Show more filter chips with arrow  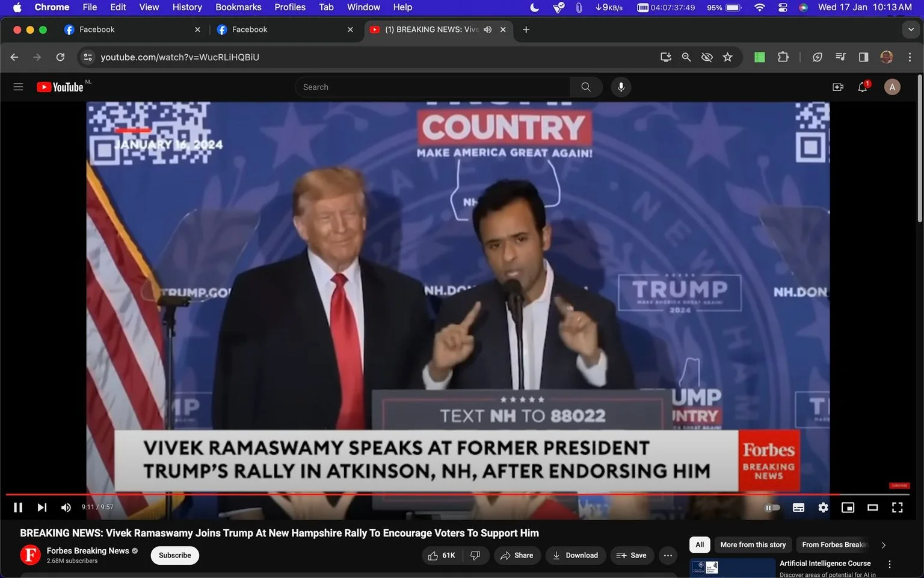[883, 545]
